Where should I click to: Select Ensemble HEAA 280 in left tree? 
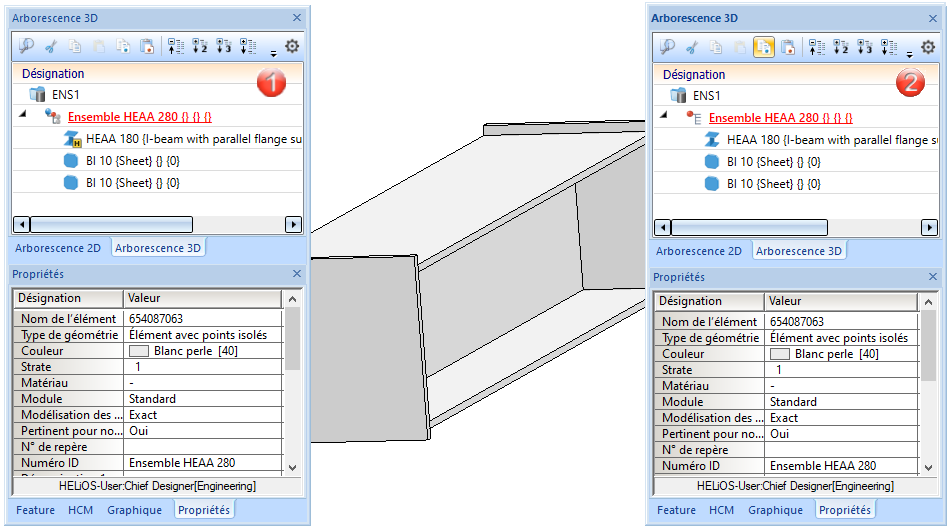(140, 117)
